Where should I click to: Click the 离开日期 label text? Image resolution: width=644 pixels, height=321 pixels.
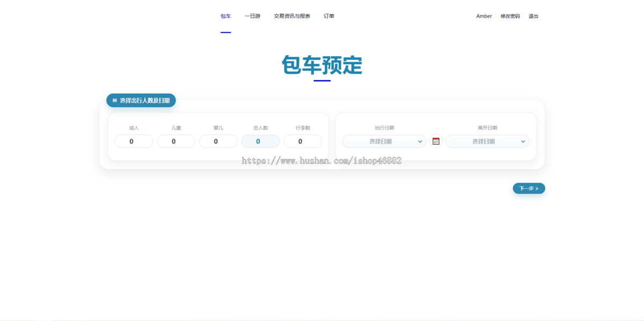(487, 128)
